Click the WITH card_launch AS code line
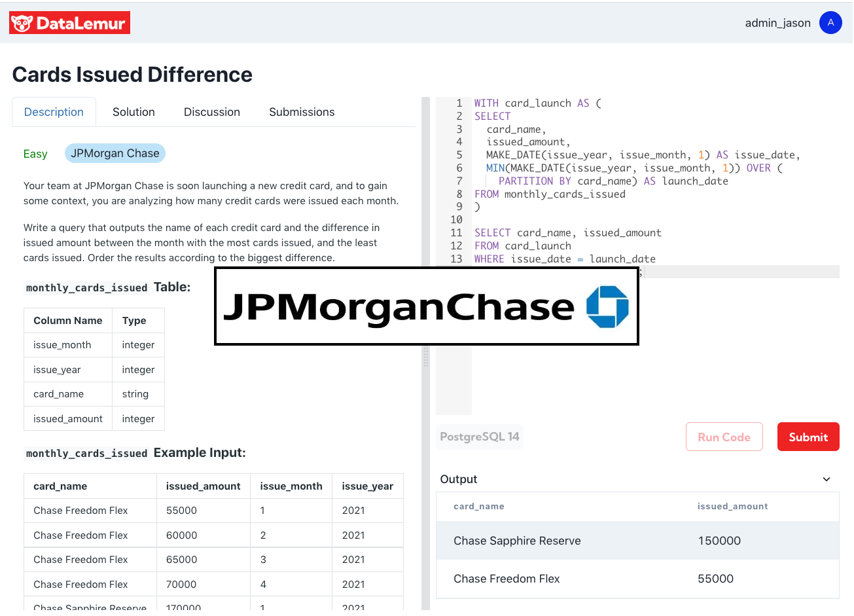This screenshot has width=854, height=616. pyautogui.click(x=537, y=103)
